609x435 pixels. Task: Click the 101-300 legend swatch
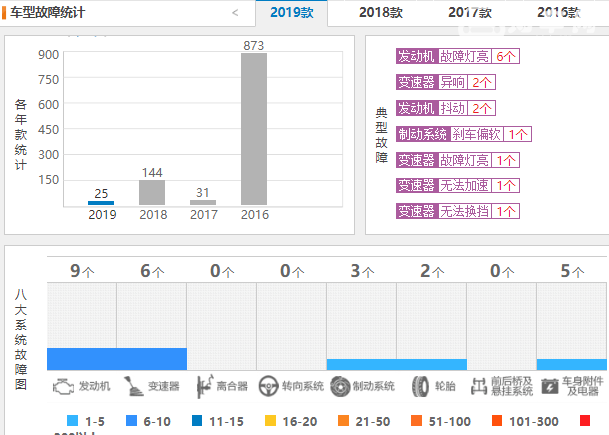(x=497, y=421)
